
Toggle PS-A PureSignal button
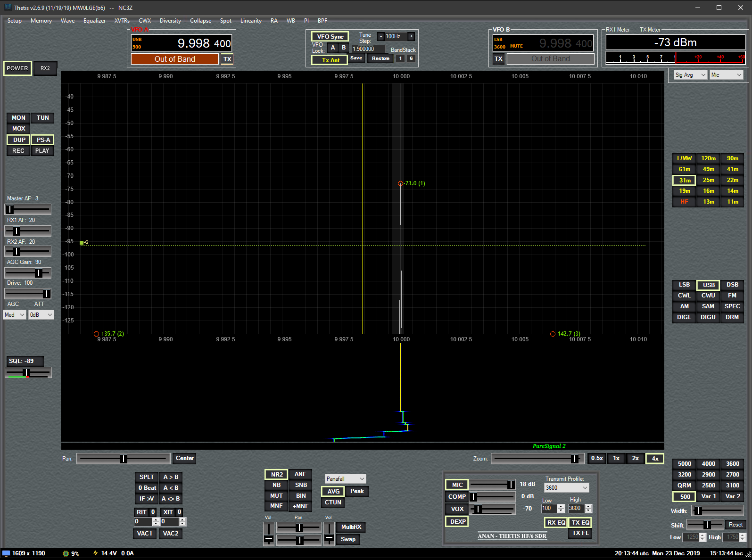click(x=43, y=140)
